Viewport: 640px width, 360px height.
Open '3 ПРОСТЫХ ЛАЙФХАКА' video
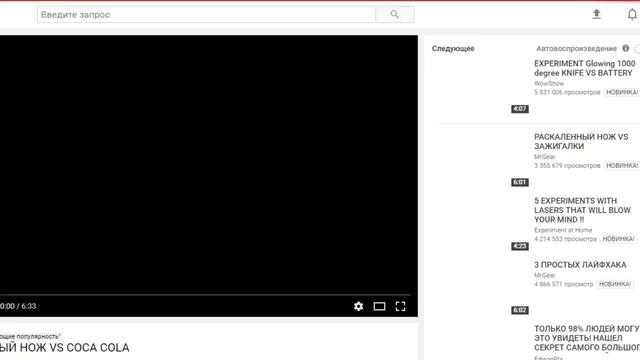coord(580,265)
